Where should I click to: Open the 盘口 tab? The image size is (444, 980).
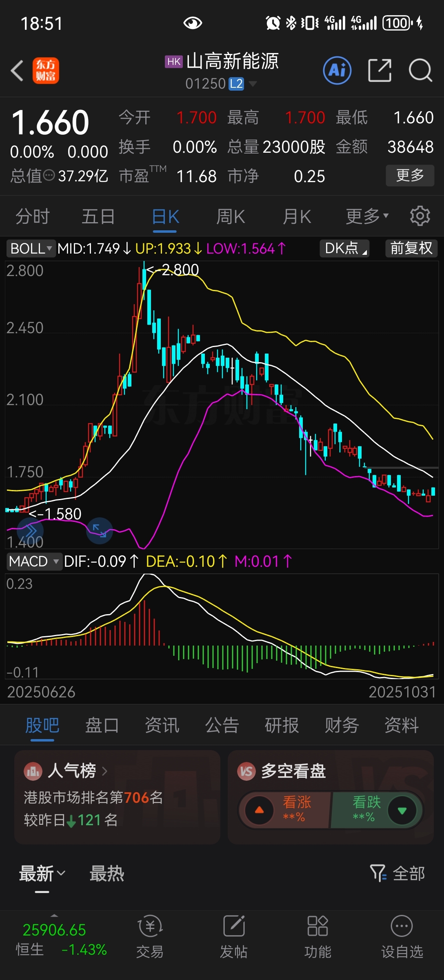click(x=102, y=726)
